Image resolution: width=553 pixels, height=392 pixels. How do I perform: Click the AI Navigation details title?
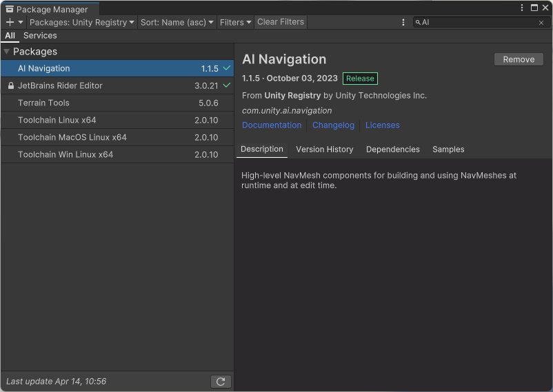tap(284, 59)
